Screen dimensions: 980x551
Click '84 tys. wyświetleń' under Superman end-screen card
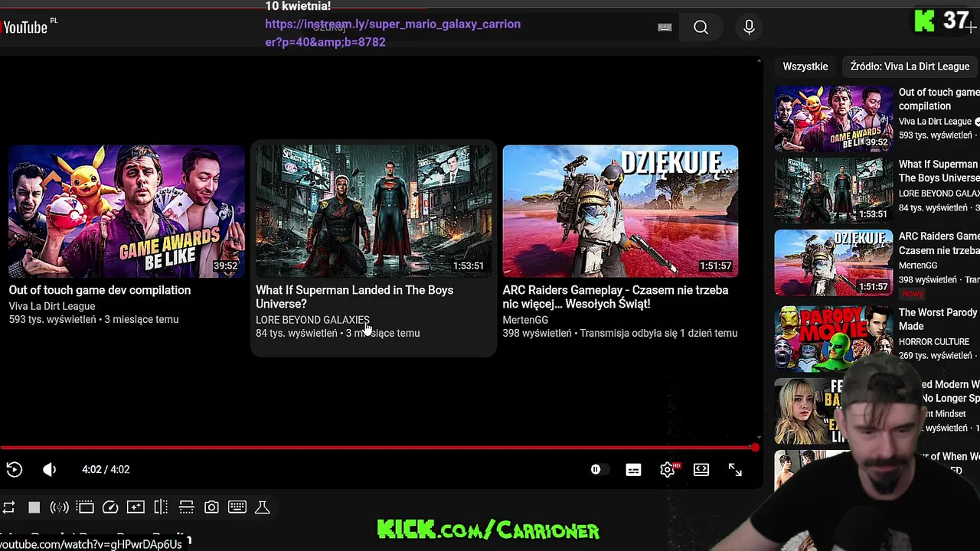(296, 334)
